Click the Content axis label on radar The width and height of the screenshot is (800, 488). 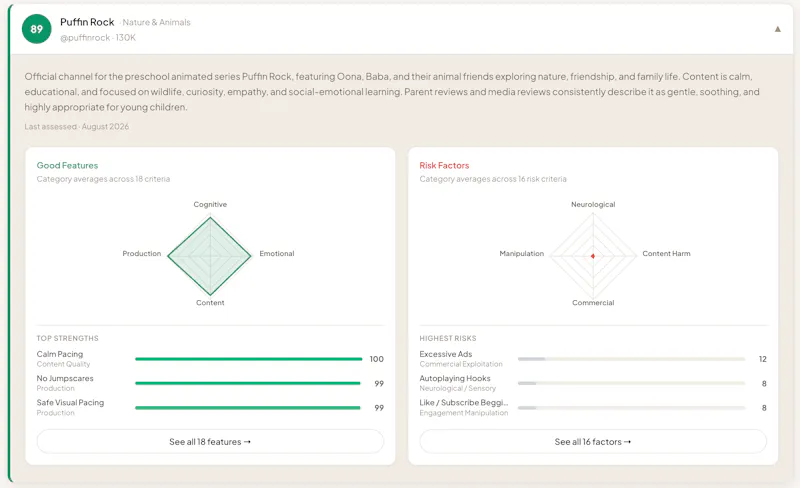point(210,303)
